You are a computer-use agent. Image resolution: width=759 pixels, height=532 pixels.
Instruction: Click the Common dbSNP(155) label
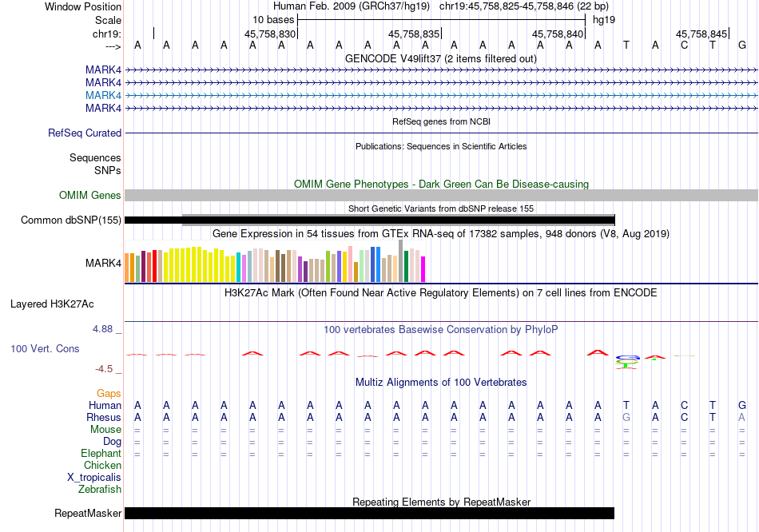[x=70, y=220]
